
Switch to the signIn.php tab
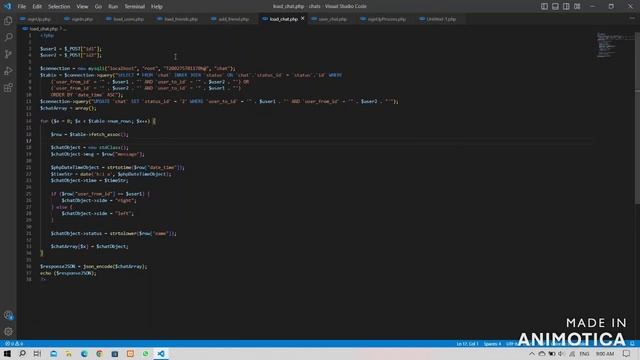[x=82, y=19]
